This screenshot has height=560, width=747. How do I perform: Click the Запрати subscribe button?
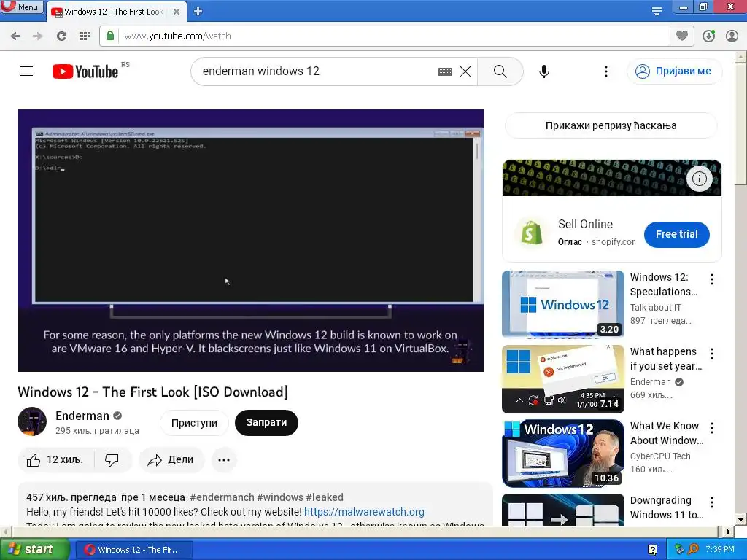(266, 422)
